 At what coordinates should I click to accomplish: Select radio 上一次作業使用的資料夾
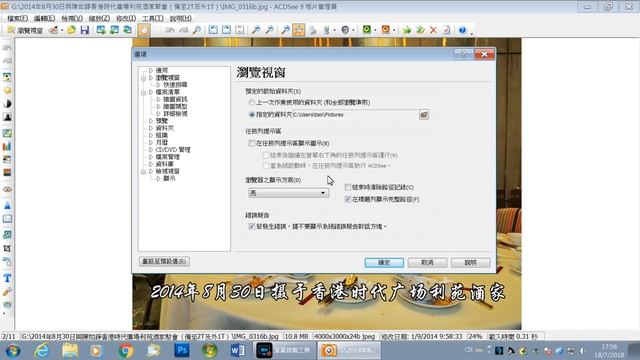[252, 102]
